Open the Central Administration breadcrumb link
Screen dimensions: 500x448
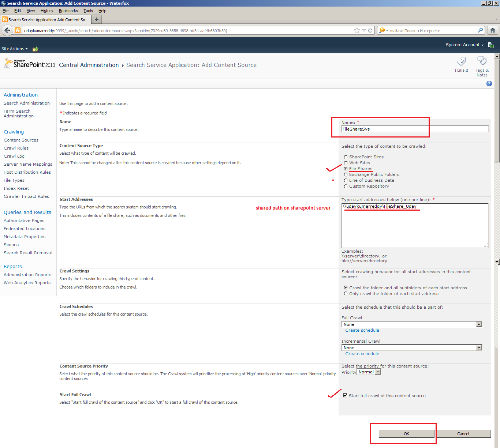tap(89, 65)
